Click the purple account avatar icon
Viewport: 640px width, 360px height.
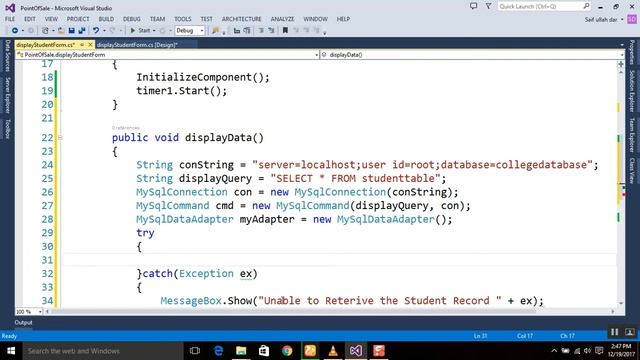(632, 19)
